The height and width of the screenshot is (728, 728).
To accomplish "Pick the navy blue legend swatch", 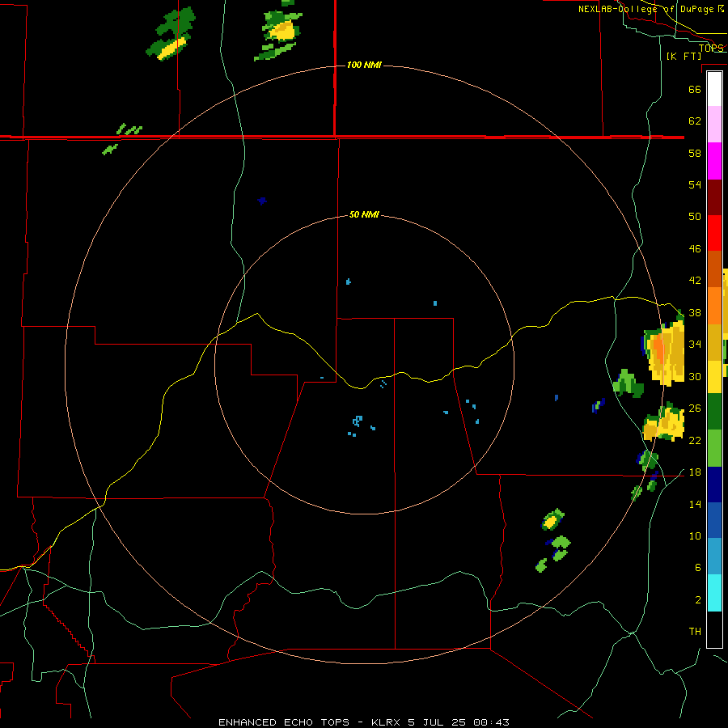I will 714,485.
